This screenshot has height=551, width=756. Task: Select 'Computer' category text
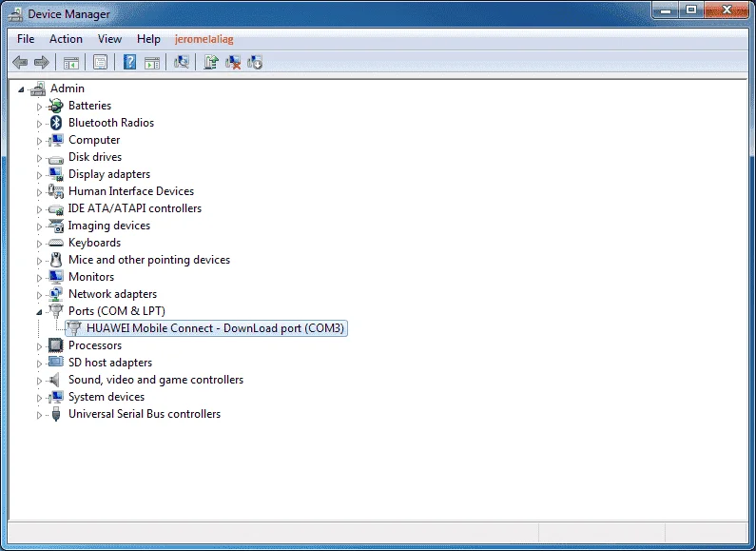[x=94, y=140]
